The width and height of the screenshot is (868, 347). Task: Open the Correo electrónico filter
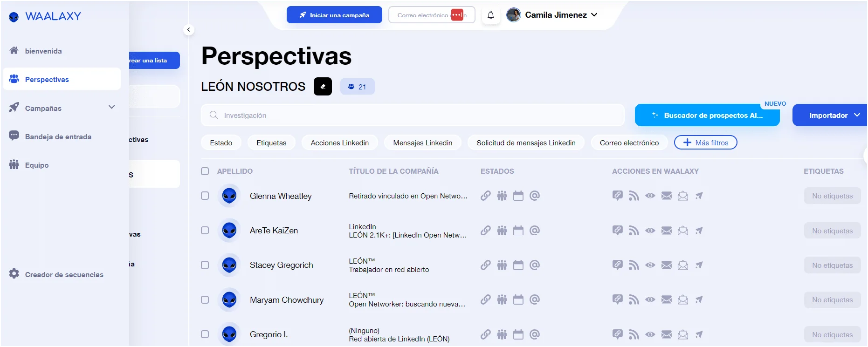pos(629,143)
